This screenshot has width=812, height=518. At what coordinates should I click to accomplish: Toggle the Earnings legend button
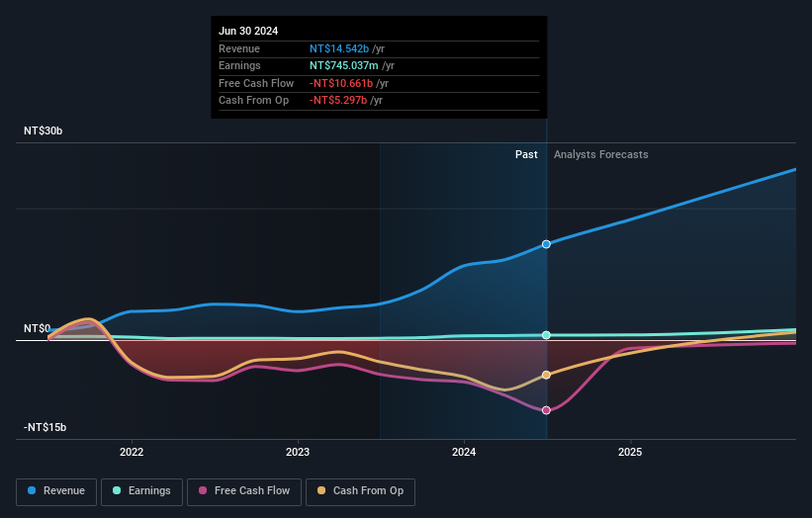coord(141,491)
